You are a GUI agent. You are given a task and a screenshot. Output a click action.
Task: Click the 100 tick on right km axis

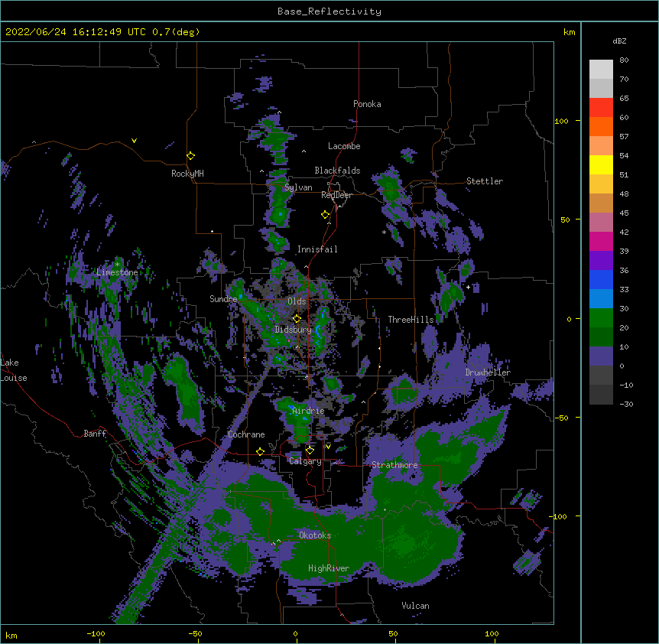[x=561, y=121]
